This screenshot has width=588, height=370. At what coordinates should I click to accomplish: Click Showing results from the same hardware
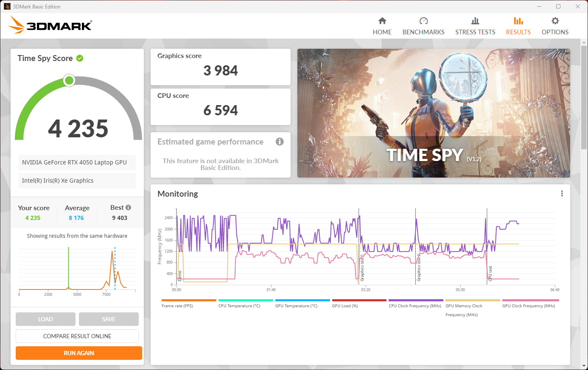coord(77,236)
